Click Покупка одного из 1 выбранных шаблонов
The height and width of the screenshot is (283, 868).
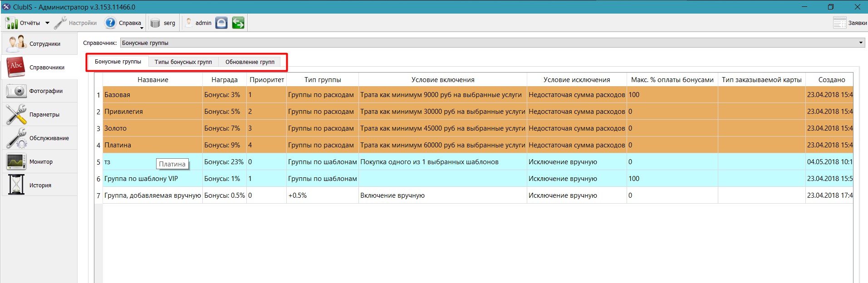click(443, 162)
